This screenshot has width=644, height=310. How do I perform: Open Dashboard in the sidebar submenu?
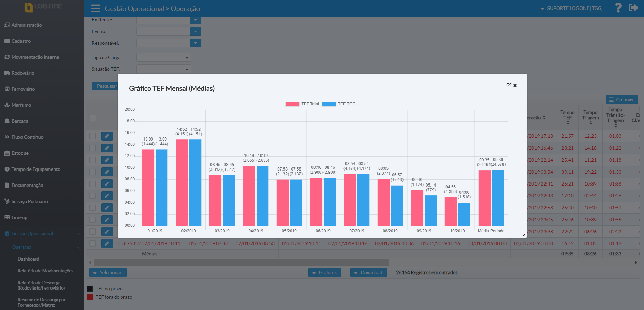[28, 259]
